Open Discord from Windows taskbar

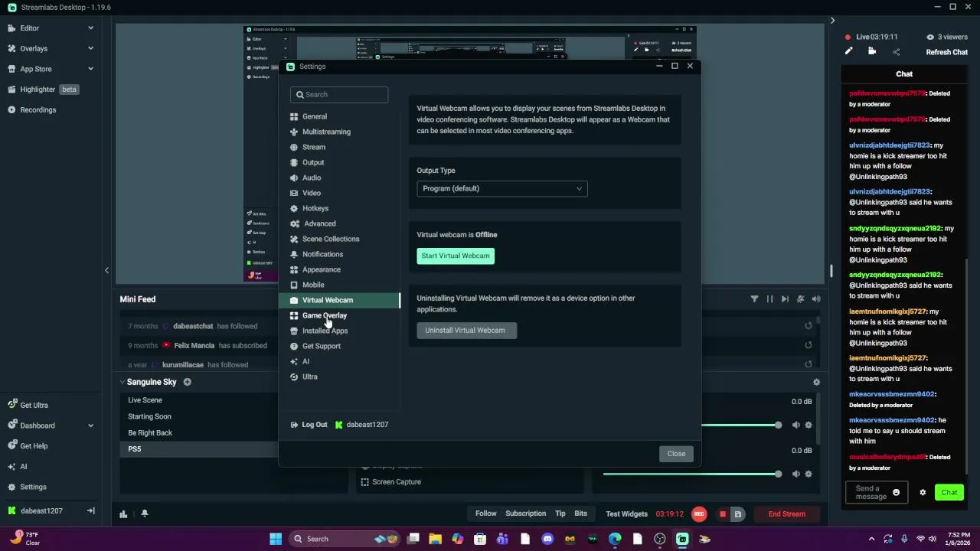coord(547,539)
